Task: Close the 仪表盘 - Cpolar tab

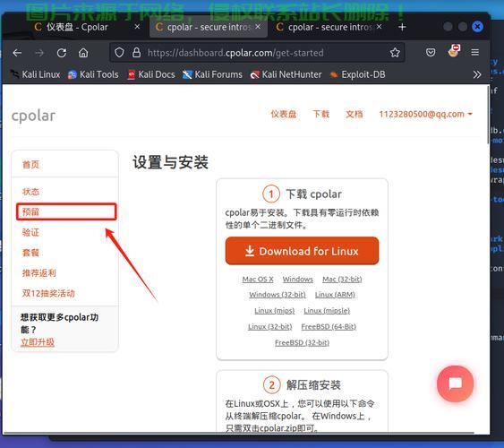Action: pos(137,27)
